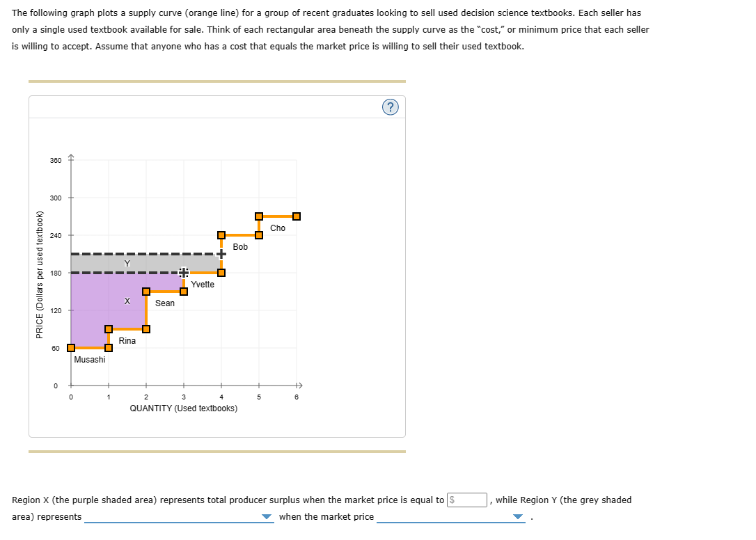
Task: Click the plus drag handle near Yvette's step
Action: pyautogui.click(x=183, y=271)
